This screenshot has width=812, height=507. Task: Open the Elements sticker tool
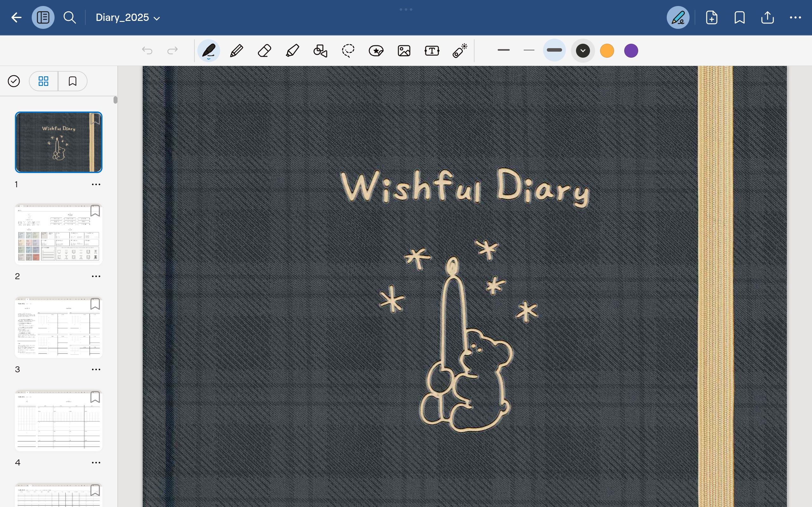click(x=376, y=51)
